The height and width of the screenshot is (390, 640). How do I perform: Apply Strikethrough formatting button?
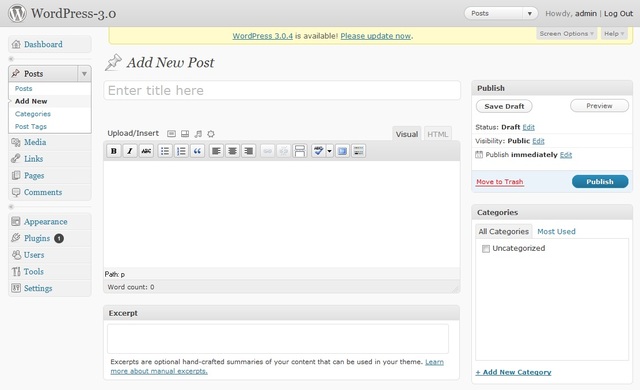(x=146, y=151)
